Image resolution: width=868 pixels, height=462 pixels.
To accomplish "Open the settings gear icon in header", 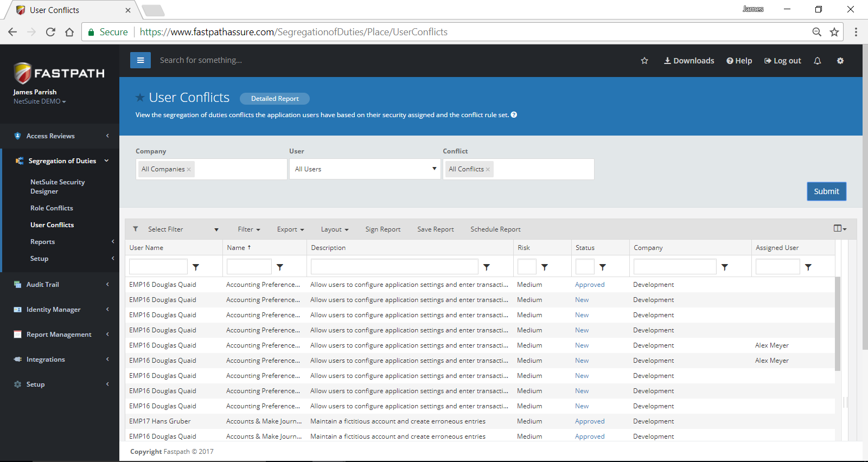I will coord(840,61).
